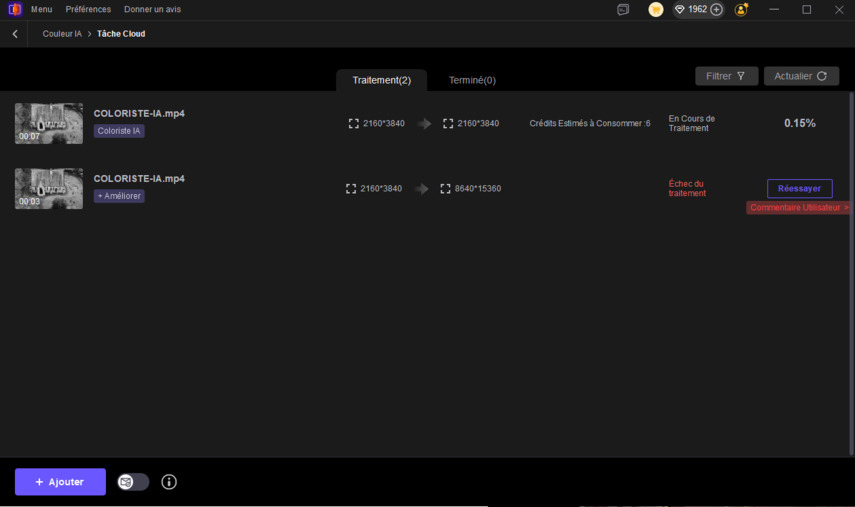Click the first video thumbnail with 00:07
This screenshot has height=507, width=855.
[49, 124]
